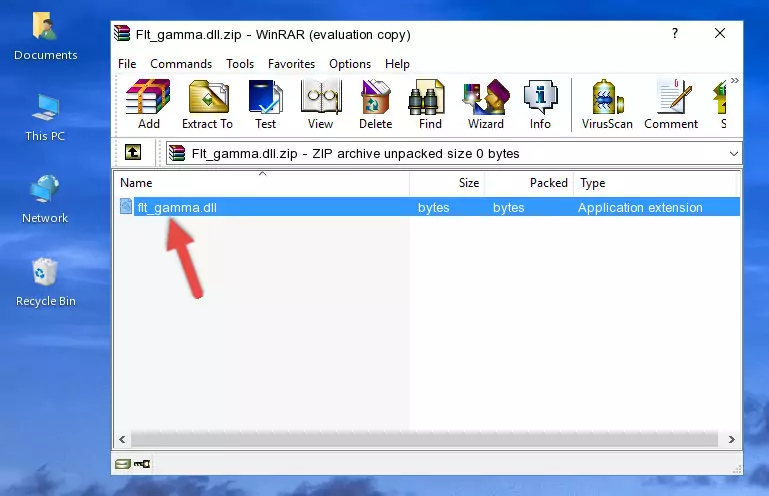Click the flt_gamma.dll file icon
The width and height of the screenshot is (769, 496).
[x=126, y=207]
